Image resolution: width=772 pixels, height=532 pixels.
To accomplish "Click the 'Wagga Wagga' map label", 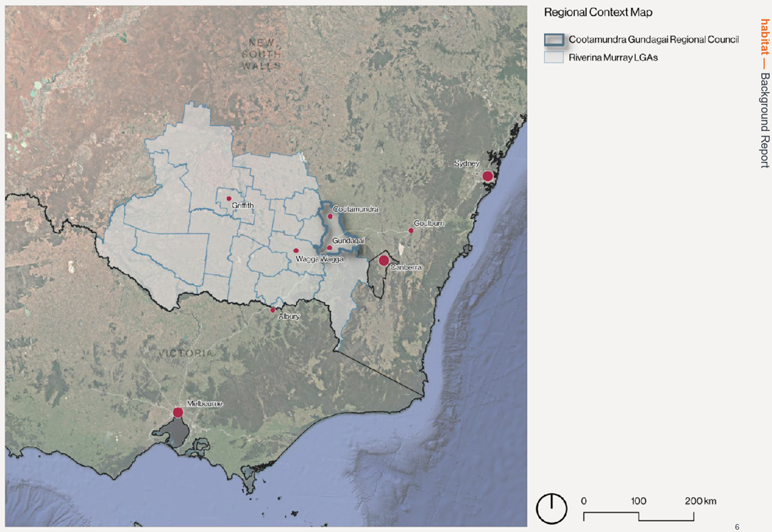I will point(319,259).
